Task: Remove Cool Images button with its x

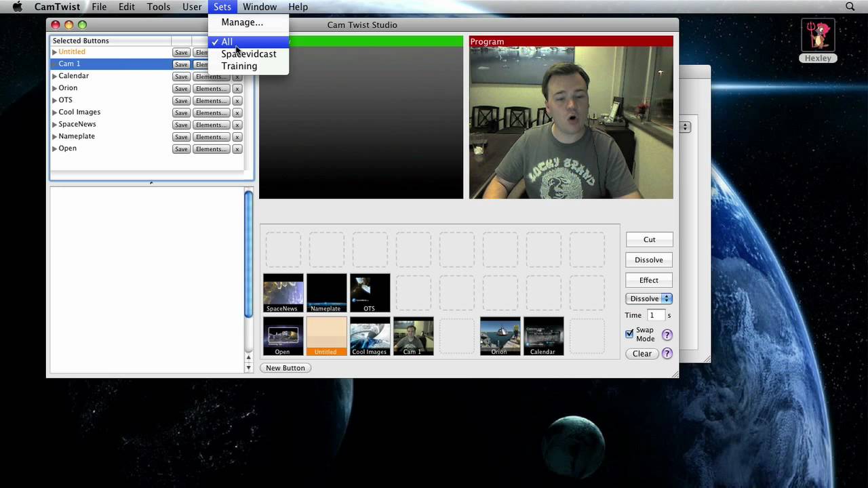Action: click(x=237, y=113)
